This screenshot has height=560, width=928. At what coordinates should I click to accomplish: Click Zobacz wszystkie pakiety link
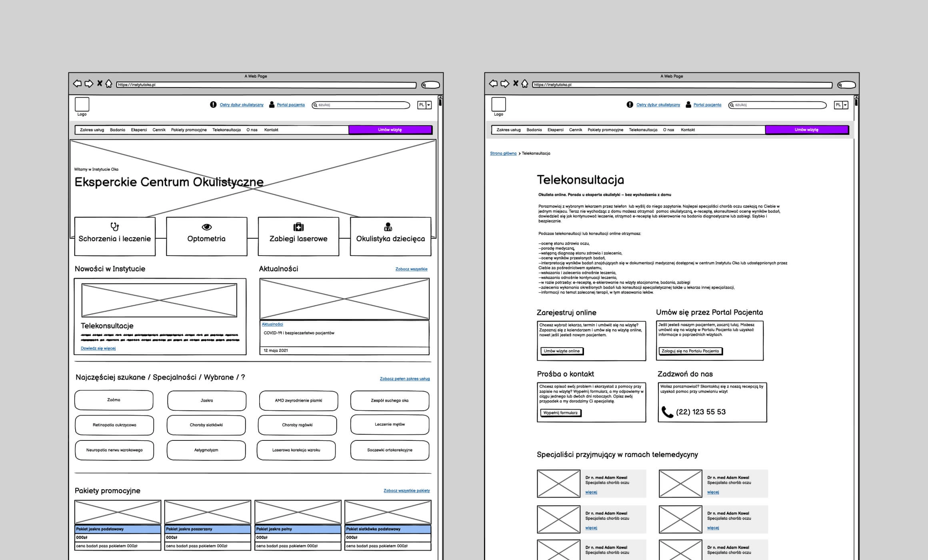(406, 490)
